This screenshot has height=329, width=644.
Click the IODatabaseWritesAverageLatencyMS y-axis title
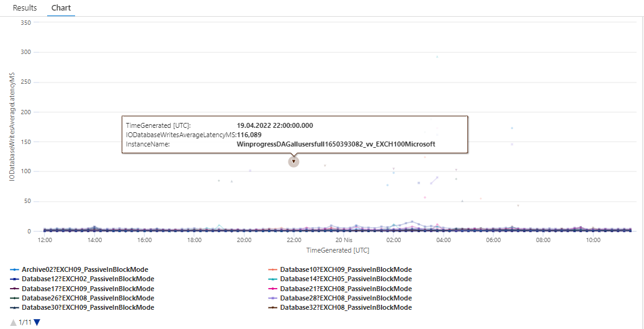(x=12, y=125)
